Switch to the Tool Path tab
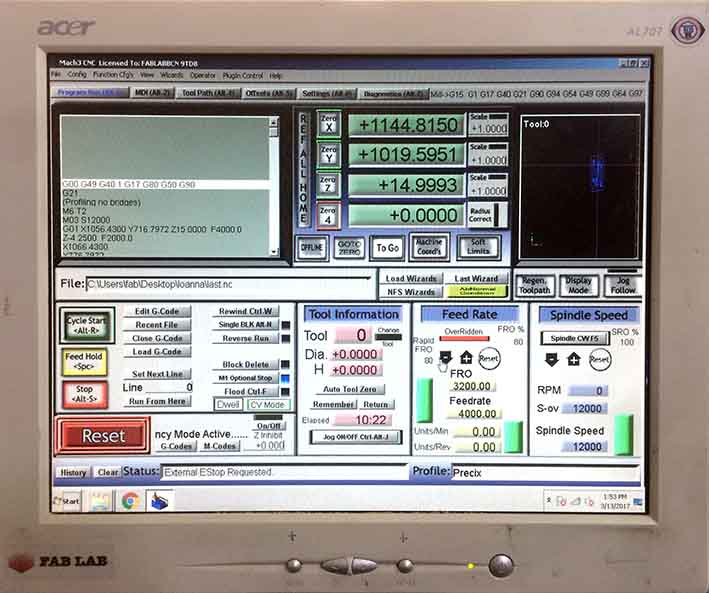709x593 pixels. coord(208,93)
